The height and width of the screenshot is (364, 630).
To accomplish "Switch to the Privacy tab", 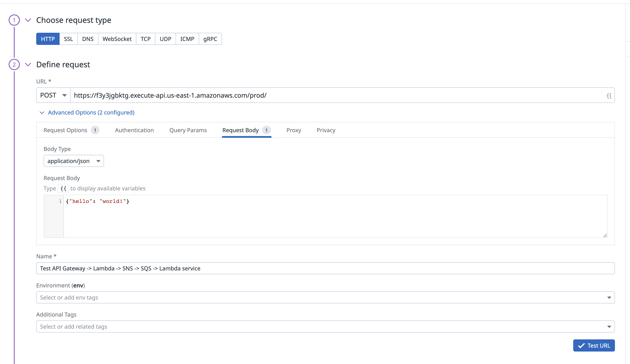I will pyautogui.click(x=326, y=130).
